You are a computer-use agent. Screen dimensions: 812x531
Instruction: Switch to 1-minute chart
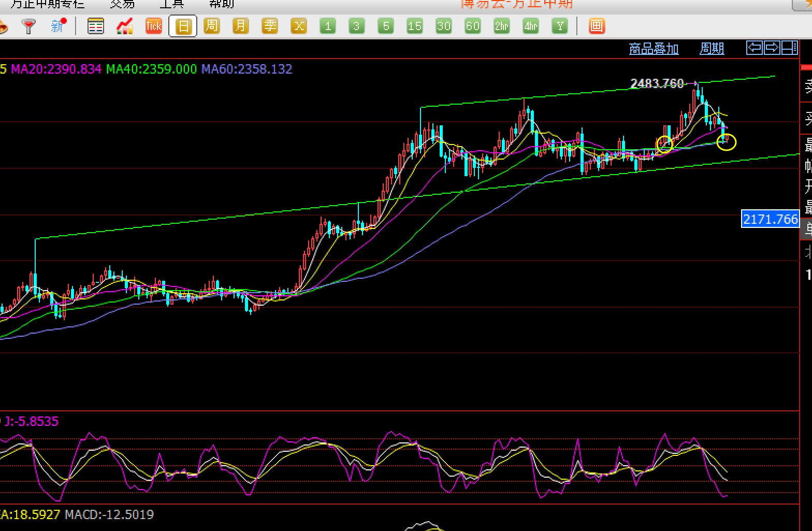(328, 26)
